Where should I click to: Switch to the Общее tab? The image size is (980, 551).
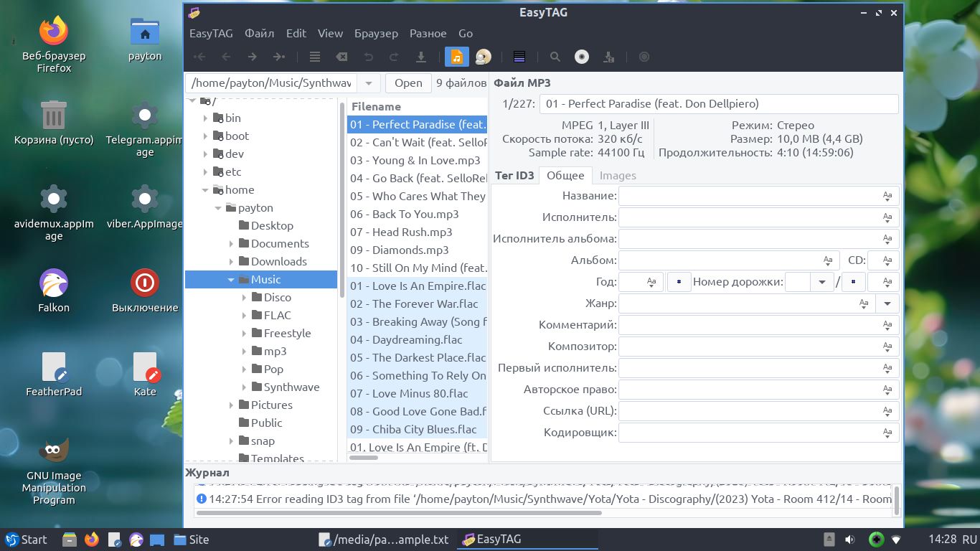coord(565,175)
